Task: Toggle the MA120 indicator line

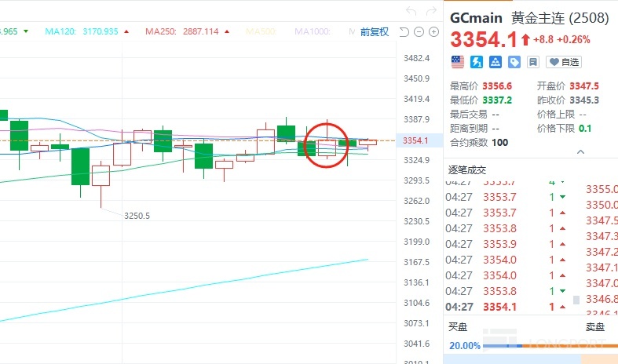Action: pyautogui.click(x=81, y=31)
